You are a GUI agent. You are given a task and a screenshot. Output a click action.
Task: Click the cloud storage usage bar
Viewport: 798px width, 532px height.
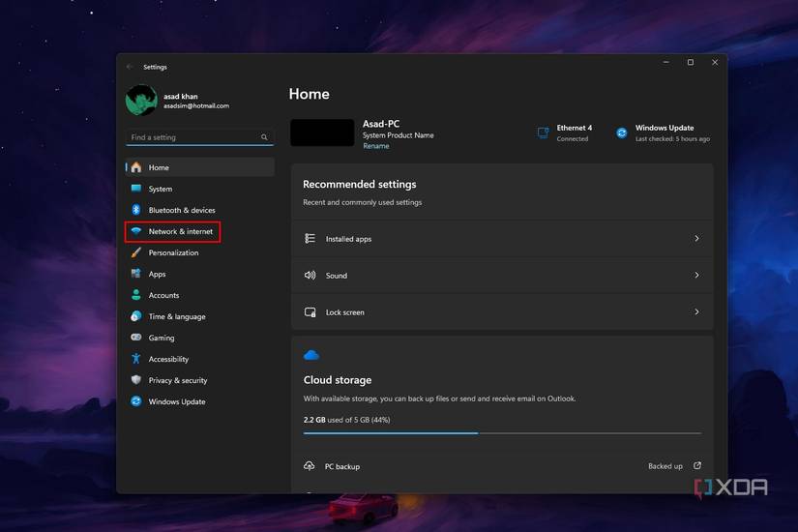(x=502, y=433)
